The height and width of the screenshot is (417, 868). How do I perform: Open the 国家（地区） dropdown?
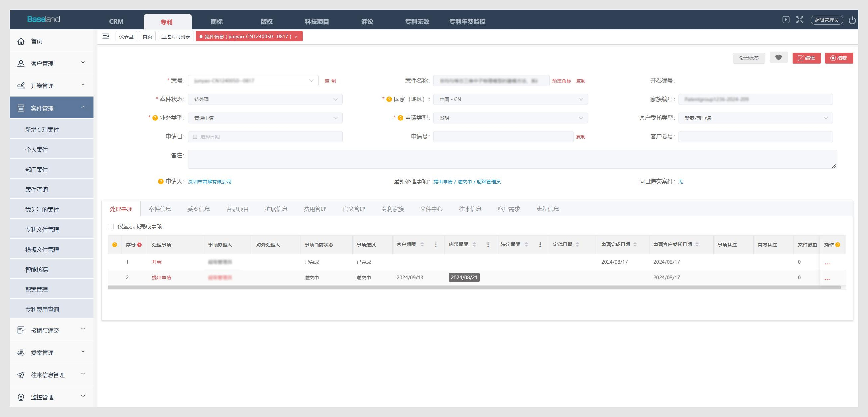pyautogui.click(x=510, y=99)
